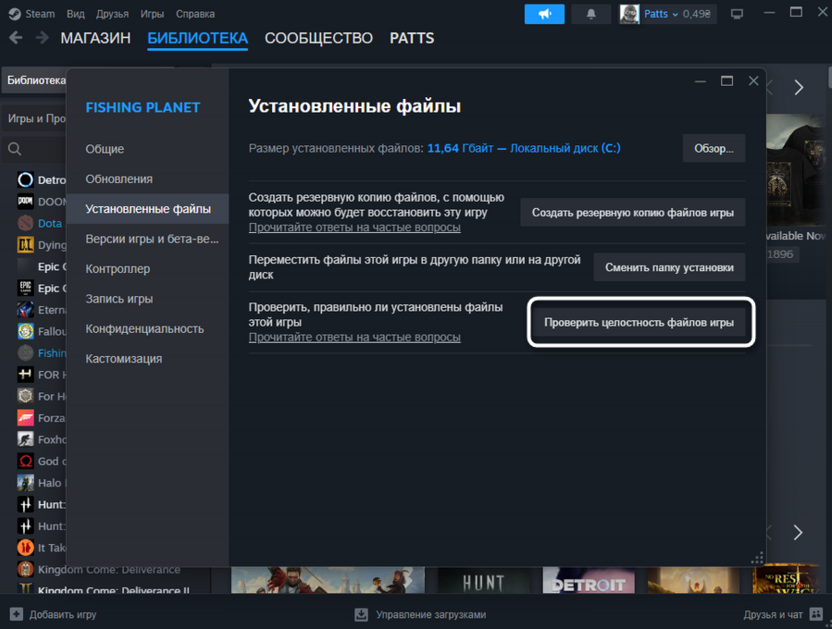Viewport: 832px width, 629px height.
Task: Click the Локальный диск (C:) size link
Action: pos(565,148)
